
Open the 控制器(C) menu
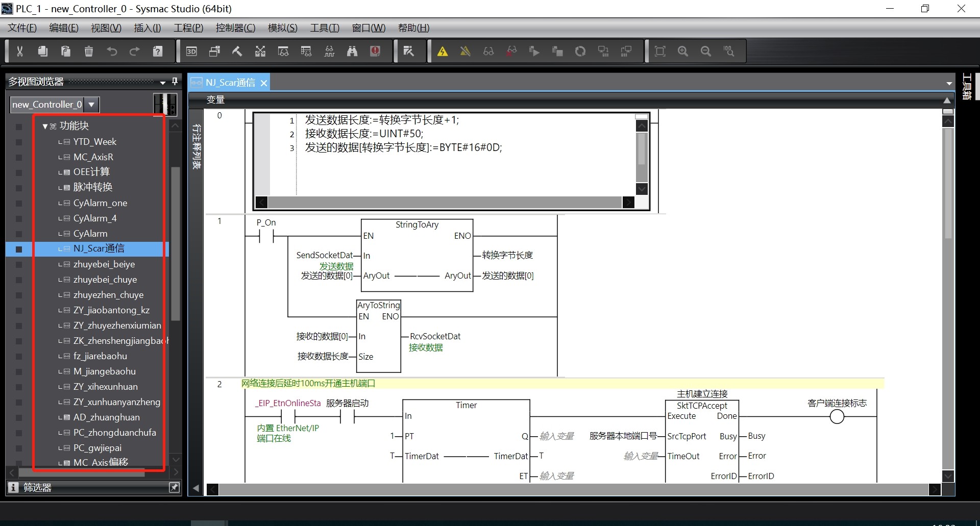(x=235, y=28)
